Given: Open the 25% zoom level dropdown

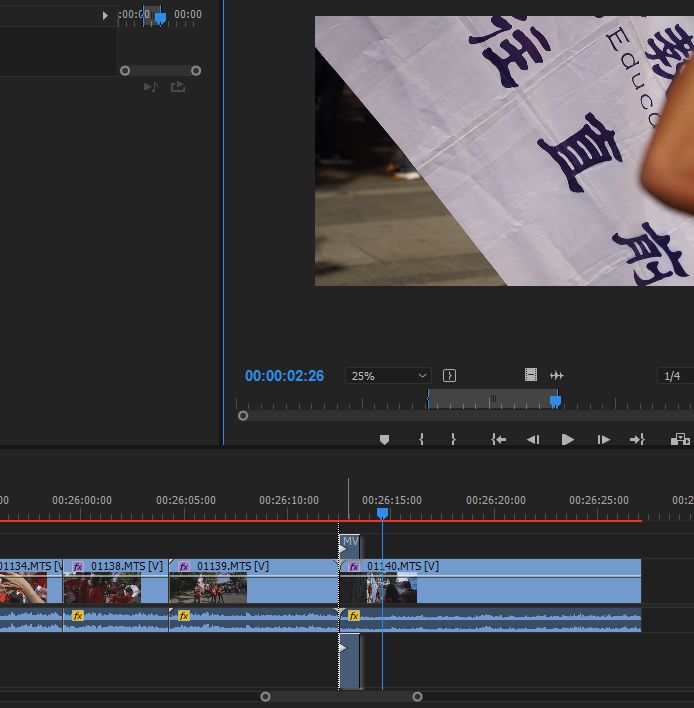Looking at the screenshot, I should click(388, 376).
